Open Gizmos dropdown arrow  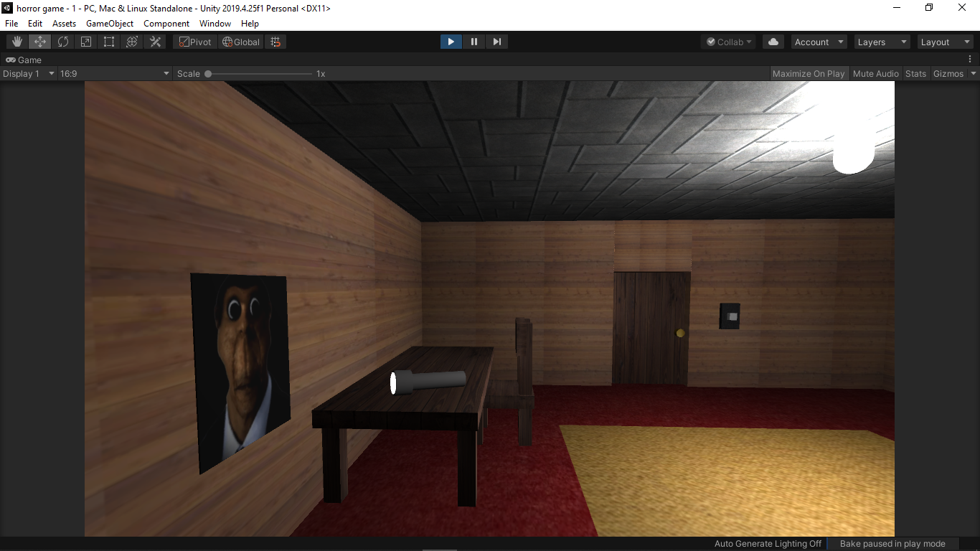point(974,73)
